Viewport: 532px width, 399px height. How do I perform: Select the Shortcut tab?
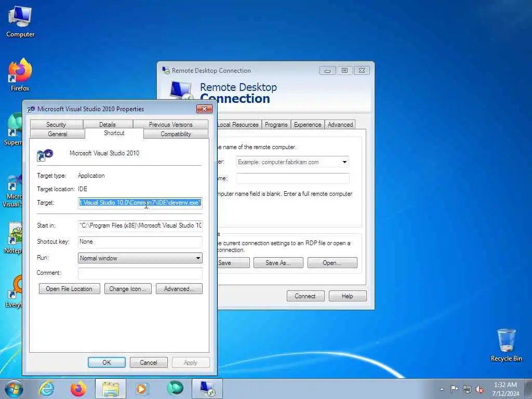coord(114,133)
